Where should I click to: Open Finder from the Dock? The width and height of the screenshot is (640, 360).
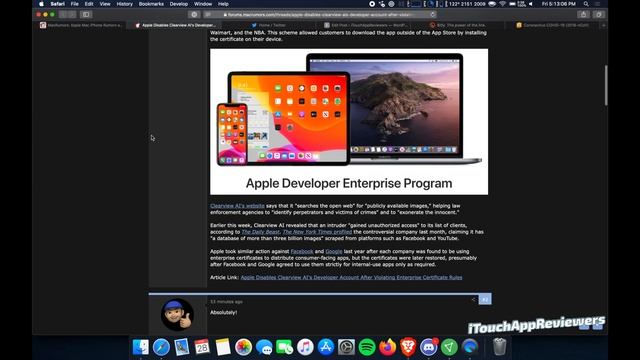coord(141,347)
